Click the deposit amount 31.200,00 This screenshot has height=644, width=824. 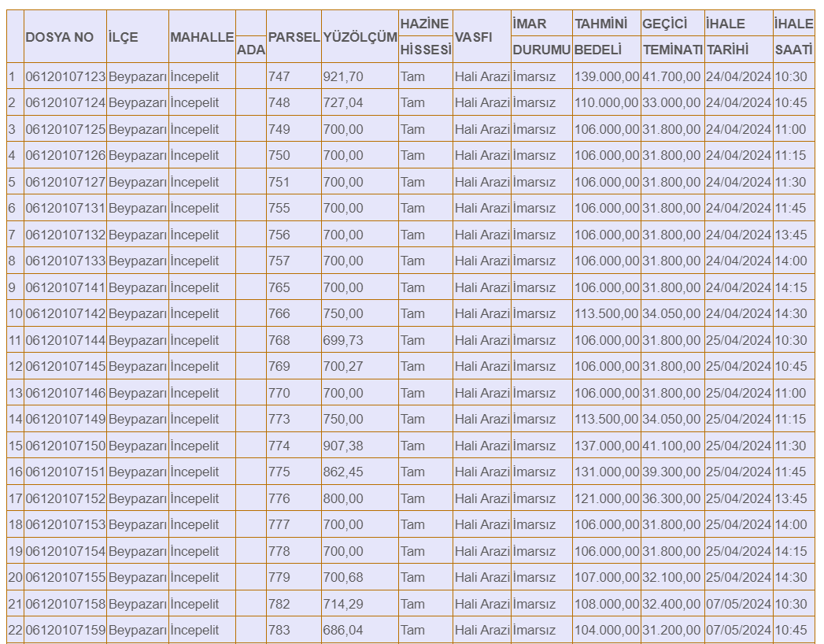(x=671, y=631)
